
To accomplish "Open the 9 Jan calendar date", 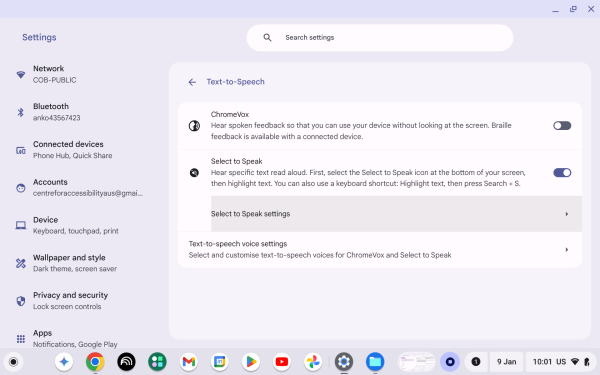I will click(506, 362).
